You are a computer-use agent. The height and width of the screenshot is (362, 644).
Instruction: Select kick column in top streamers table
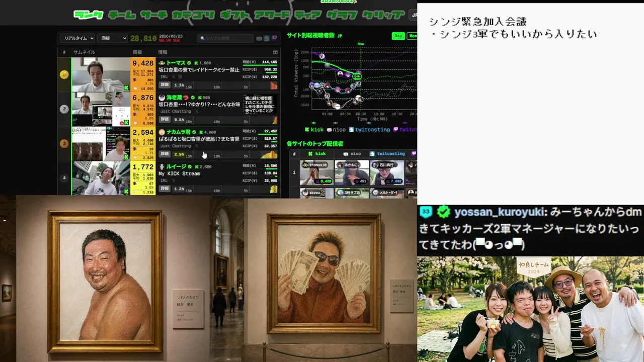[x=317, y=154]
